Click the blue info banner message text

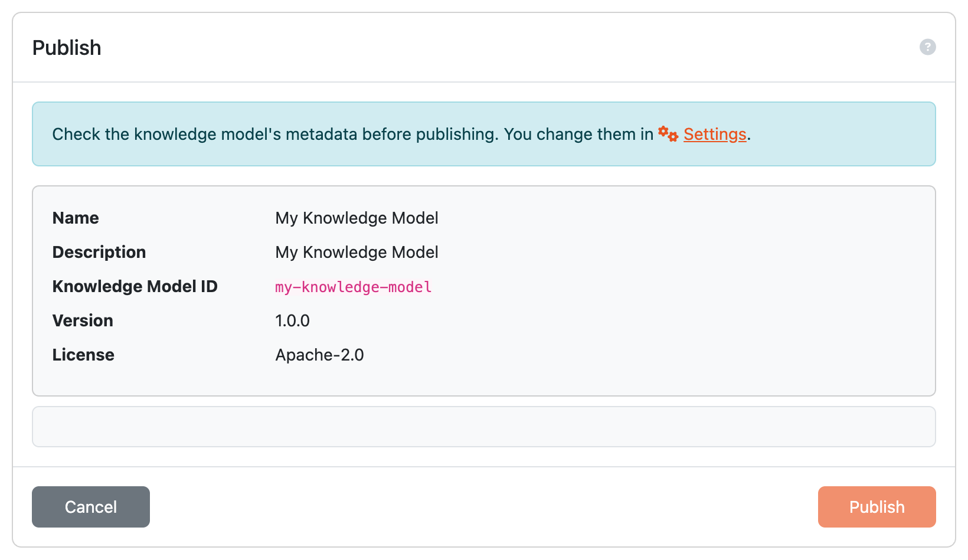(401, 135)
